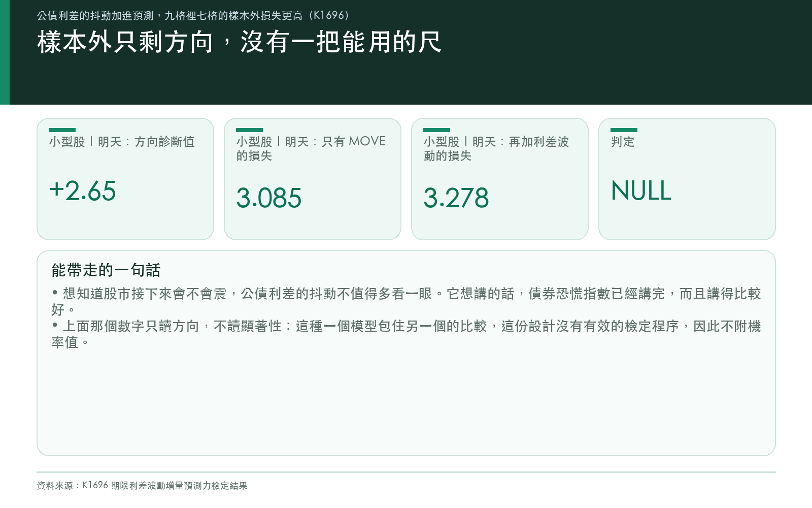This screenshot has width=812, height=508.
Task: Click the subtitle mentioning K1696 at the top
Action: click(x=193, y=16)
